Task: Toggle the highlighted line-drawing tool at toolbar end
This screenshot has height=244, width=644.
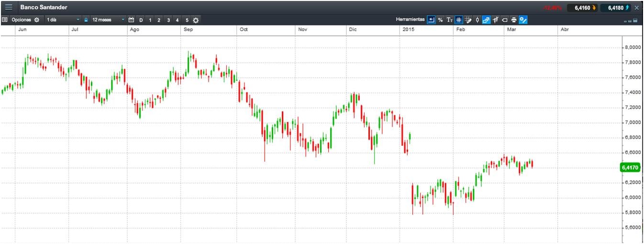Action: [523, 20]
